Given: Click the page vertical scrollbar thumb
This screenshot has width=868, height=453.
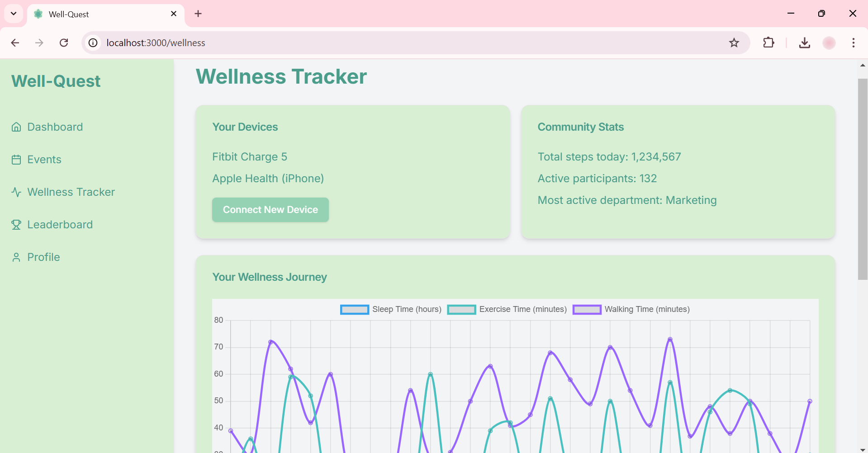Looking at the screenshot, I should 863,179.
